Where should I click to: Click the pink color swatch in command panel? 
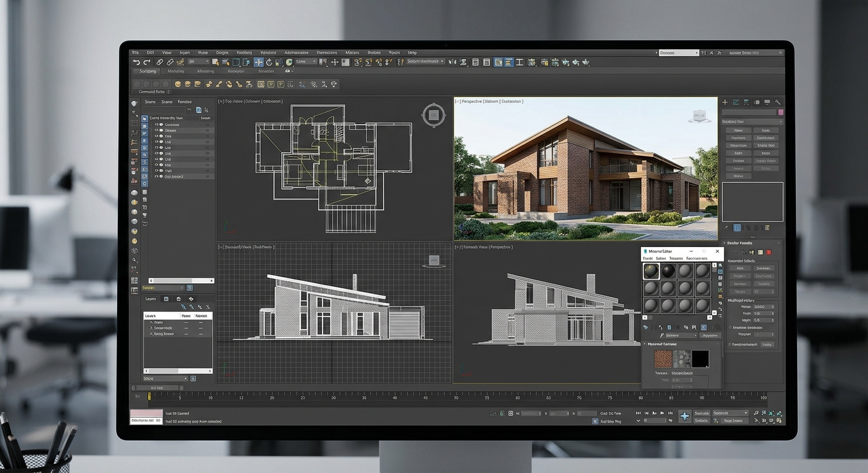pos(780,113)
